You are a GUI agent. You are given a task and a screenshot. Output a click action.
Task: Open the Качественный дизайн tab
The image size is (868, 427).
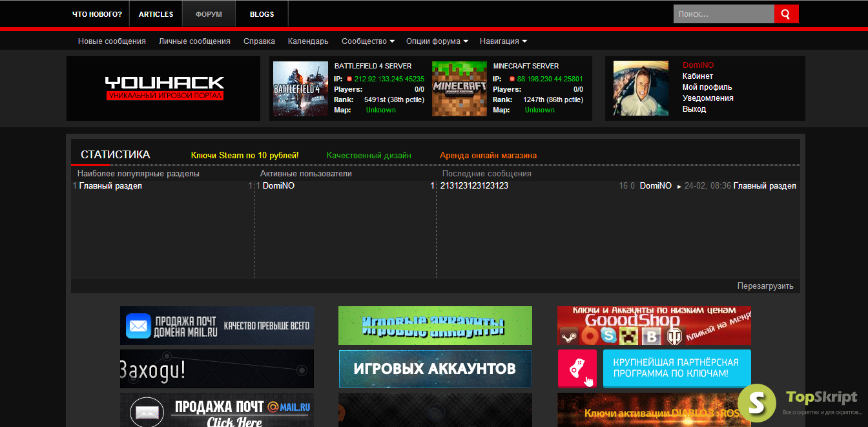pos(369,156)
